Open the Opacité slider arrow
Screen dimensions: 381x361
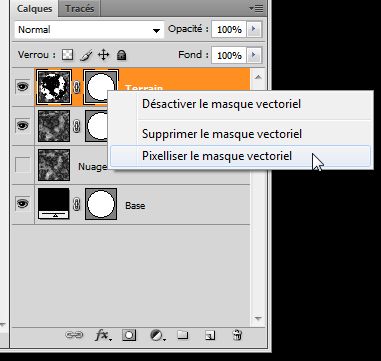254,29
